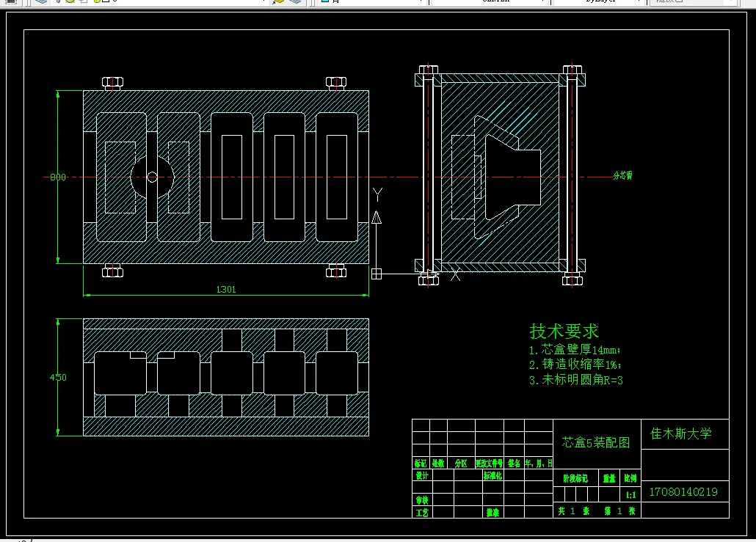
Task: Click the 处数 column header
Action: pyautogui.click(x=437, y=463)
